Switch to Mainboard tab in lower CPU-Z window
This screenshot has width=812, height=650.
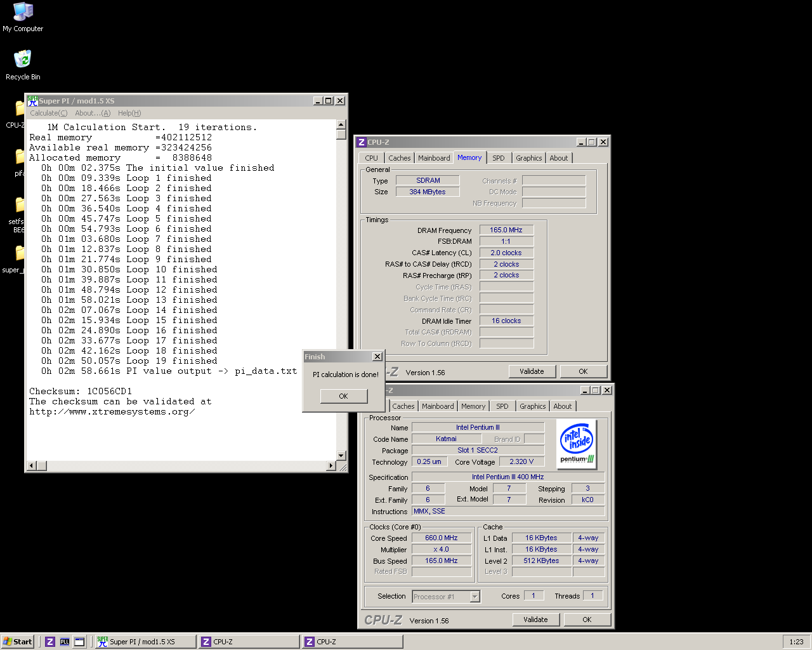pyautogui.click(x=438, y=406)
